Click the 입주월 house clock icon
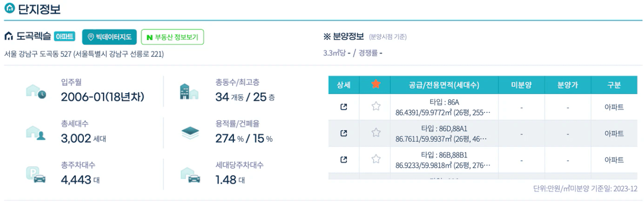This screenshot has height=205, width=644. tap(35, 92)
